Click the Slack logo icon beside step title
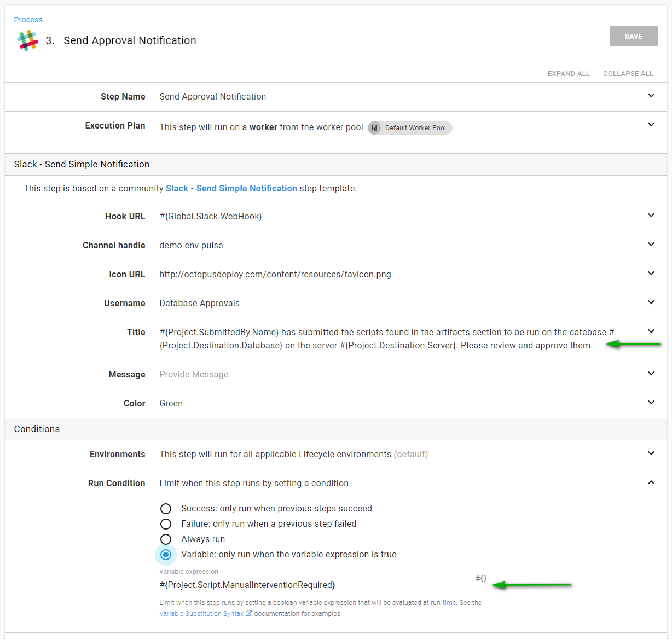The width and height of the screenshot is (672, 640). pyautogui.click(x=27, y=40)
